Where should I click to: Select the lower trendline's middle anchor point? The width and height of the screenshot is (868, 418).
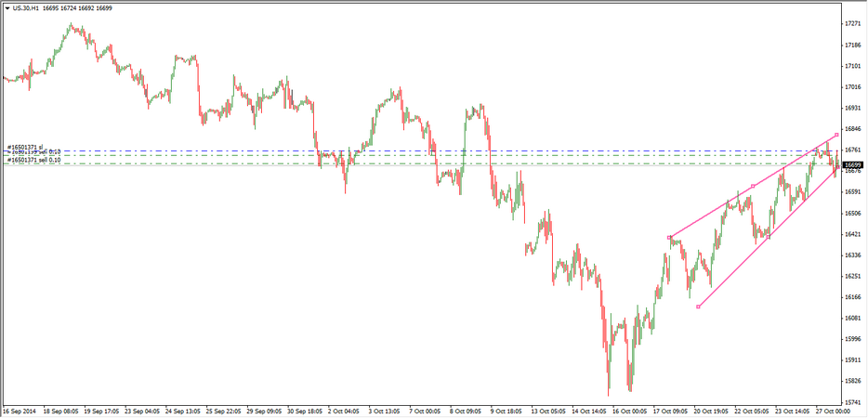[x=768, y=237]
